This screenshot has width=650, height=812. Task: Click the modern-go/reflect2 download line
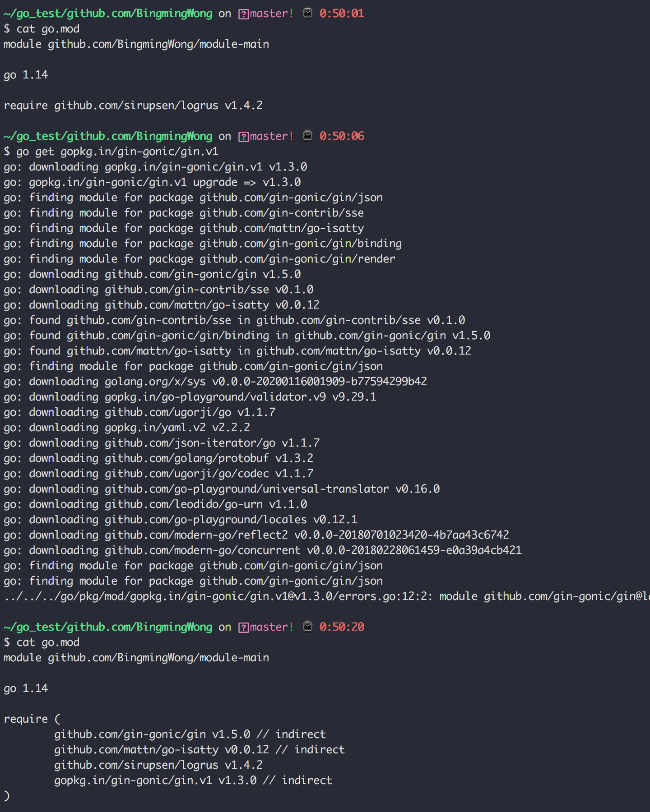[x=256, y=535]
